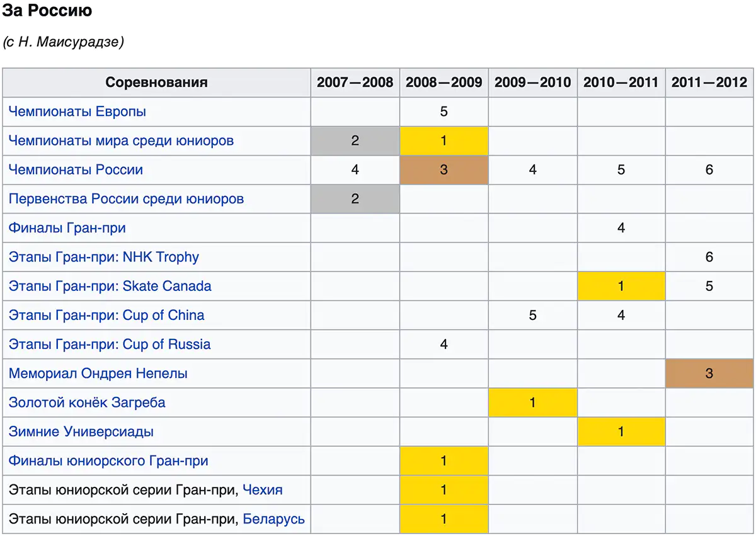Click Чемпионаты мира среди юниоров link
The width and height of the screenshot is (756, 536).
pyautogui.click(x=121, y=141)
